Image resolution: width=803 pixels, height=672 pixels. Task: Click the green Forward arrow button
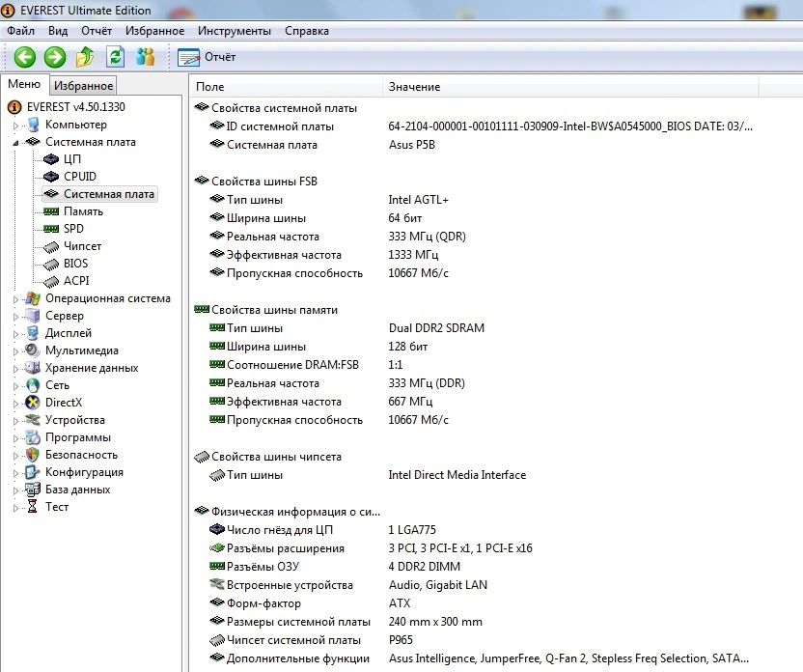tap(55, 57)
